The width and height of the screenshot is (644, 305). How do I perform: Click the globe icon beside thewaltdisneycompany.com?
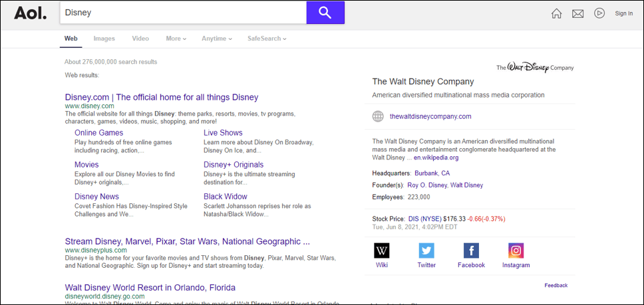378,116
